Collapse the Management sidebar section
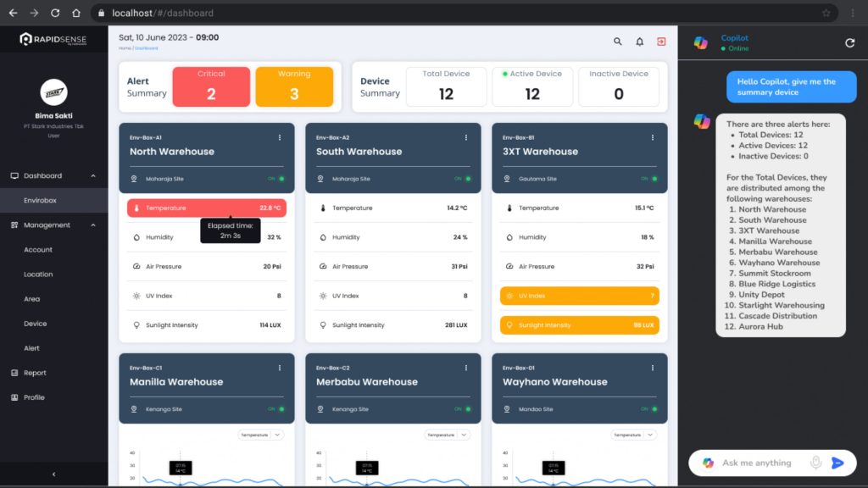 (93, 225)
